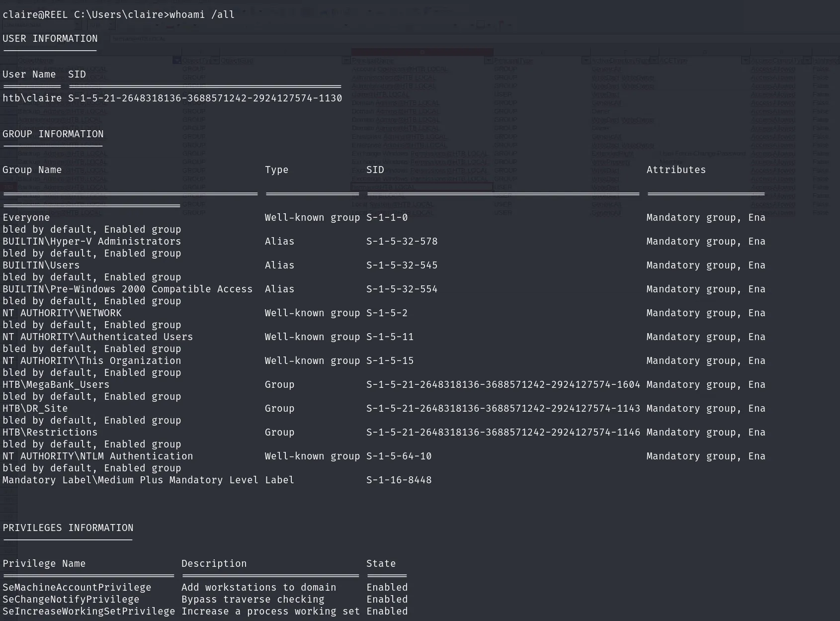The height and width of the screenshot is (621, 840).
Task: Click the NT AUTHORITY\NTLM Authentication entry
Action: pos(98,456)
